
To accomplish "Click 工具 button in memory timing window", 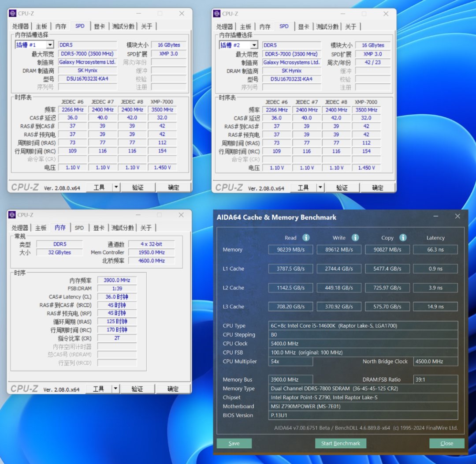I will pyautogui.click(x=98, y=389).
